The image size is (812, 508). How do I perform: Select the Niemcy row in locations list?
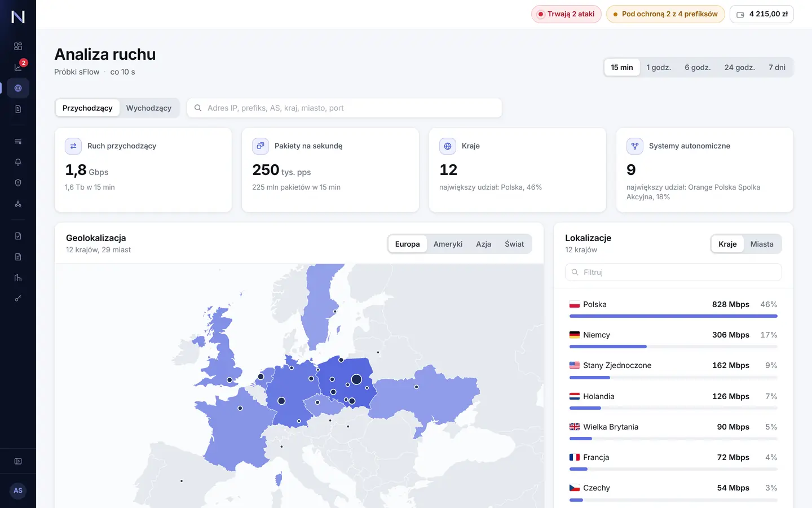[x=673, y=340]
